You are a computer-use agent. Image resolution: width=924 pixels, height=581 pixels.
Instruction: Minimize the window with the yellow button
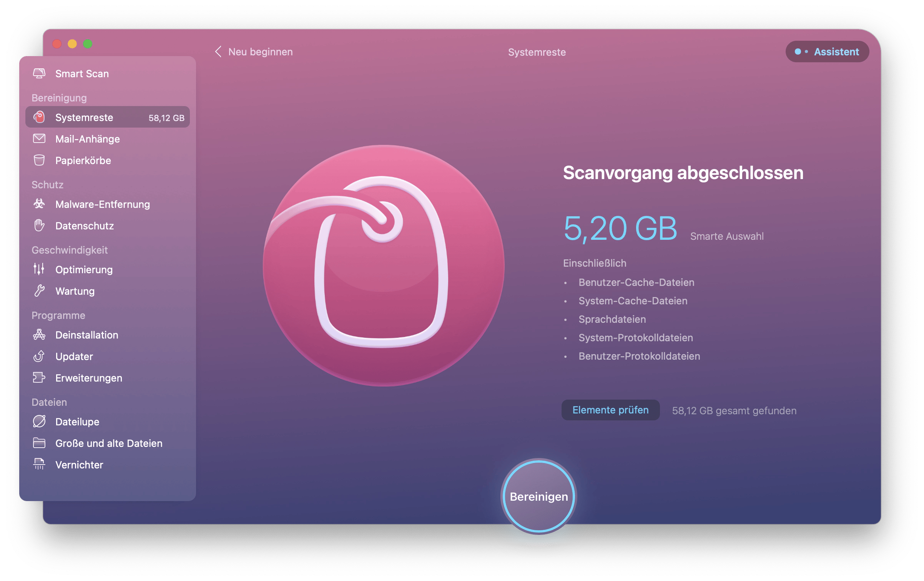[72, 43]
